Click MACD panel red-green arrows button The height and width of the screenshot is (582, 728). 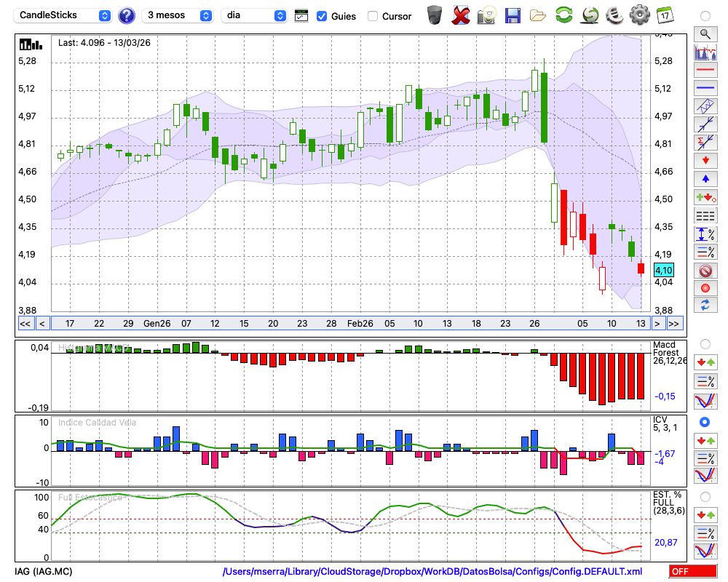705,362
